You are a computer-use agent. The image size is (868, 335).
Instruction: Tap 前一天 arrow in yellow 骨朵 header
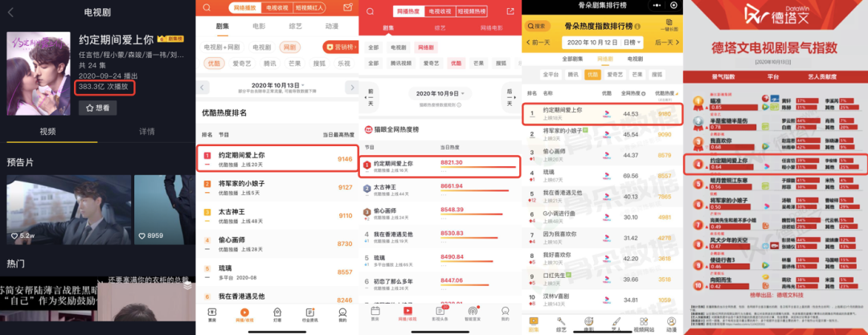point(538,42)
